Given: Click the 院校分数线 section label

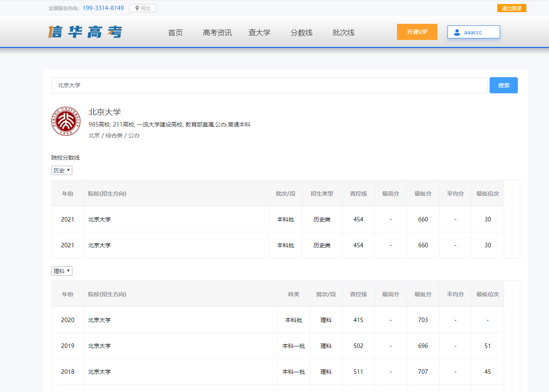Looking at the screenshot, I should 65,158.
